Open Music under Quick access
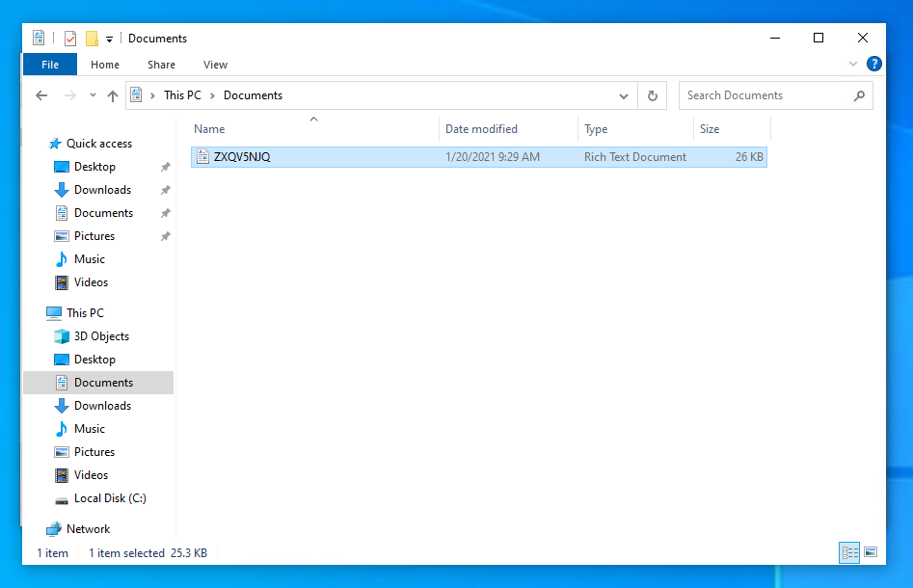This screenshot has height=588, width=913. pyautogui.click(x=89, y=259)
